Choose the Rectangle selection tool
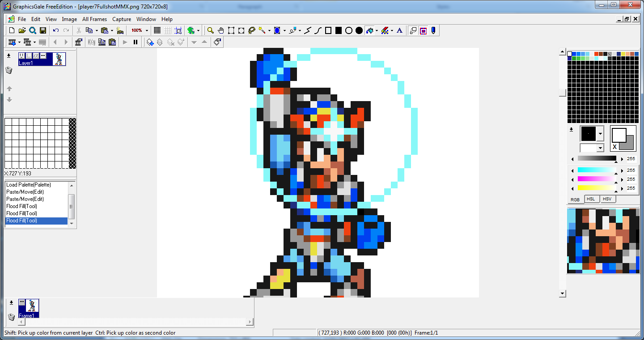644x340 pixels. point(231,30)
